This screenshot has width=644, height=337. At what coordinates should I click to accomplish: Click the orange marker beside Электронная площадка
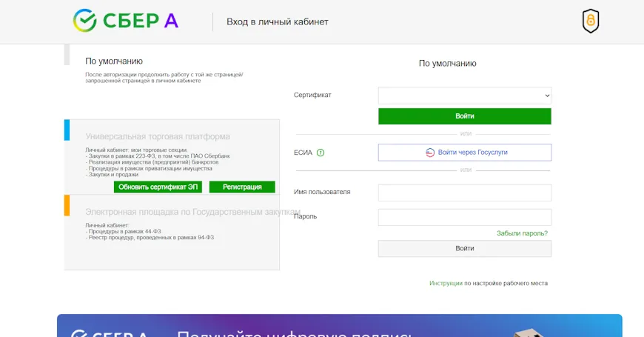click(x=67, y=205)
